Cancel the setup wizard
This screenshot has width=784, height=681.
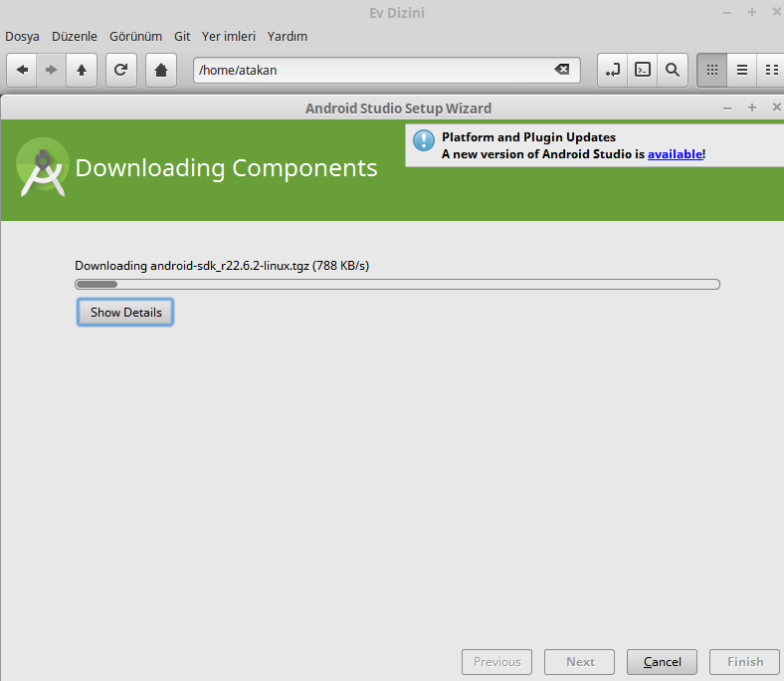pos(662,662)
